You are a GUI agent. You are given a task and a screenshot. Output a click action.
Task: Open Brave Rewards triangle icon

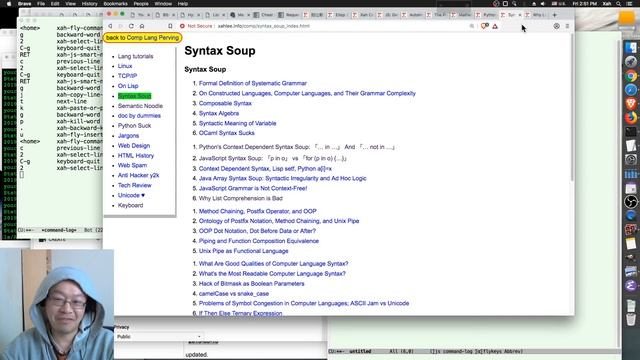point(495,26)
